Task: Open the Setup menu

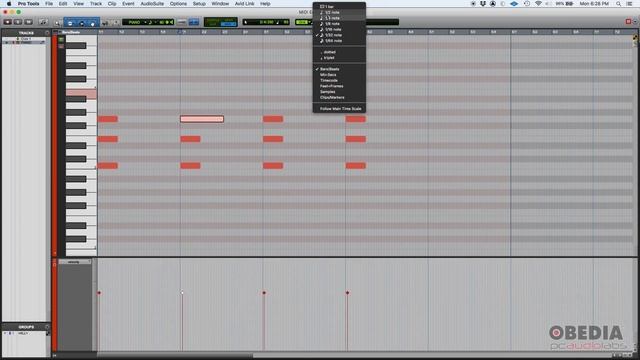Action: pyautogui.click(x=199, y=3)
